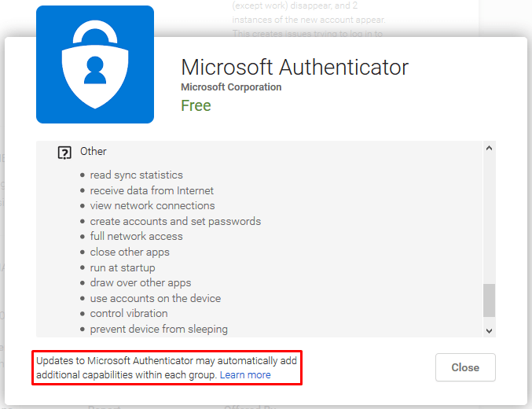This screenshot has width=532, height=409.
Task: Click the 'Other' permission group heading
Action: [x=93, y=151]
